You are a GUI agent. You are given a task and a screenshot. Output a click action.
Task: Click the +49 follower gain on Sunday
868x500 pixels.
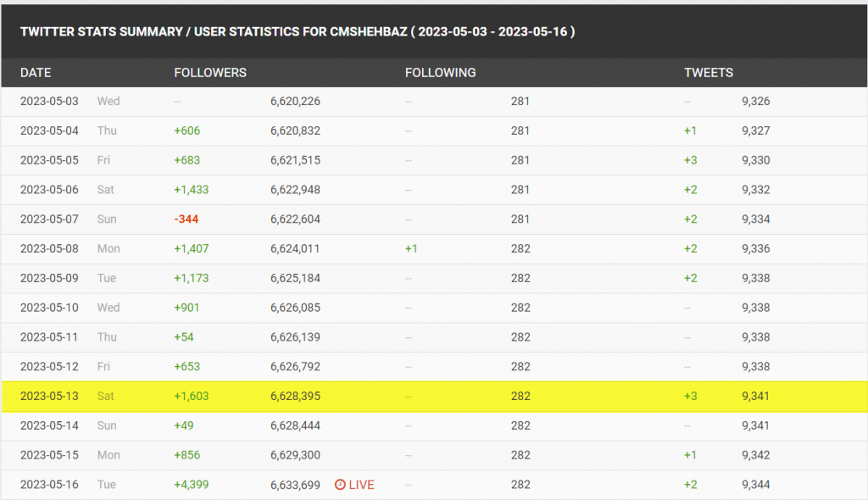click(184, 425)
